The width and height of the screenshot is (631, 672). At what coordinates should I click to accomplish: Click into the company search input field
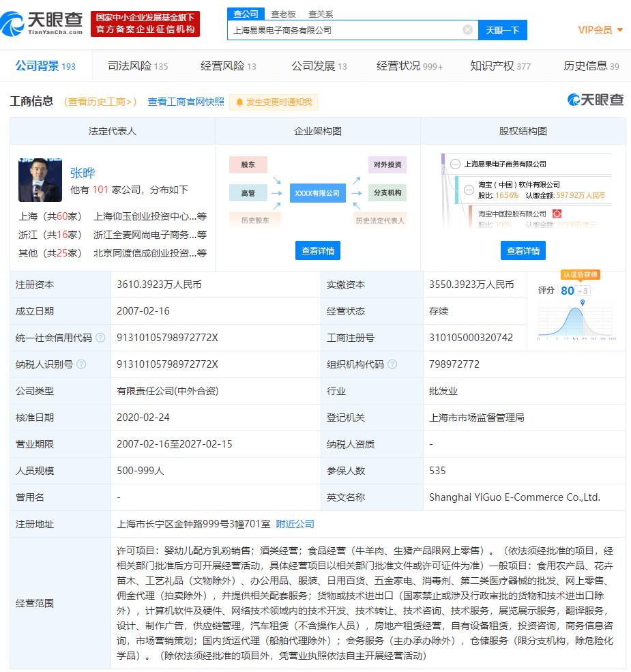344,30
